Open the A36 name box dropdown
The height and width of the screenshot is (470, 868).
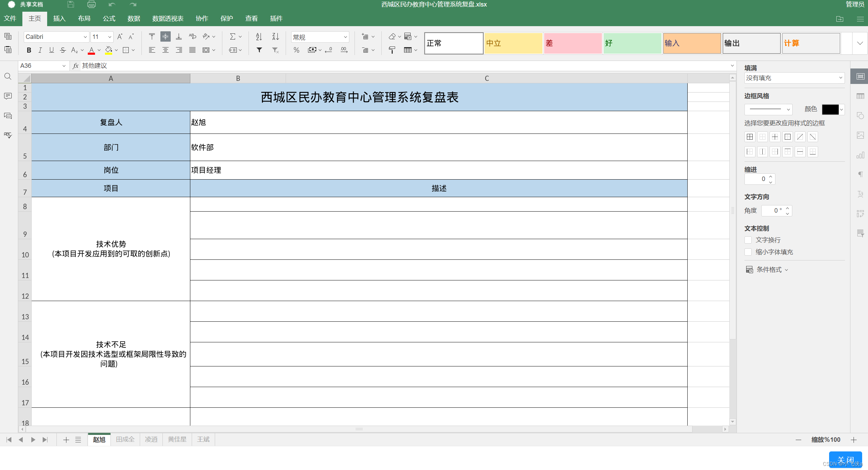pos(64,66)
